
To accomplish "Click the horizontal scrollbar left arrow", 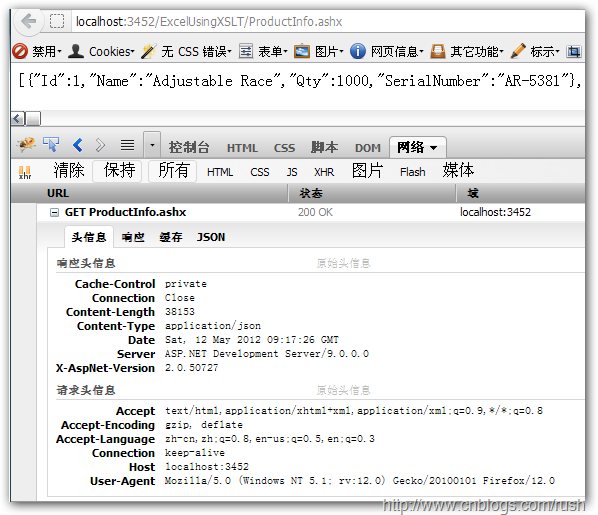I will pos(17,118).
